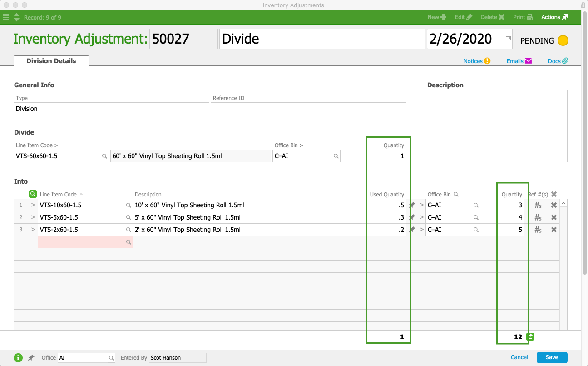Delete the VTS-2x60-1.5 line row
Image resolution: width=588 pixels, height=366 pixels.
[554, 230]
